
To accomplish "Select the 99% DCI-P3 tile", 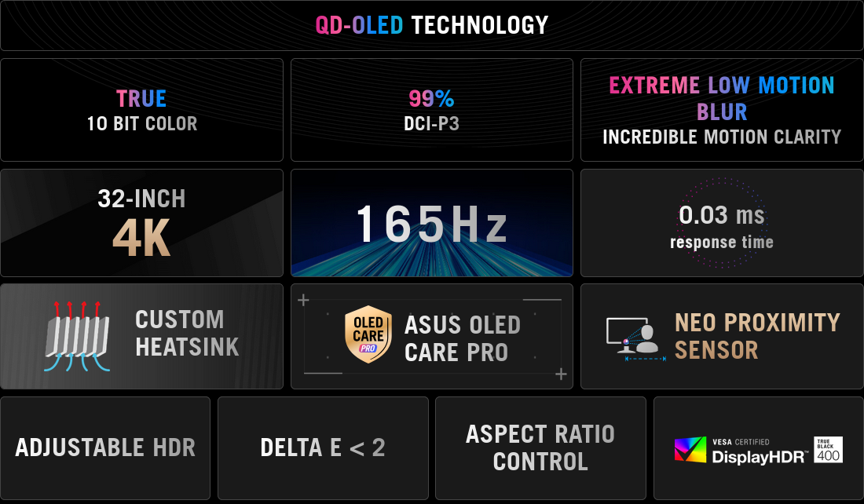I will point(432,110).
